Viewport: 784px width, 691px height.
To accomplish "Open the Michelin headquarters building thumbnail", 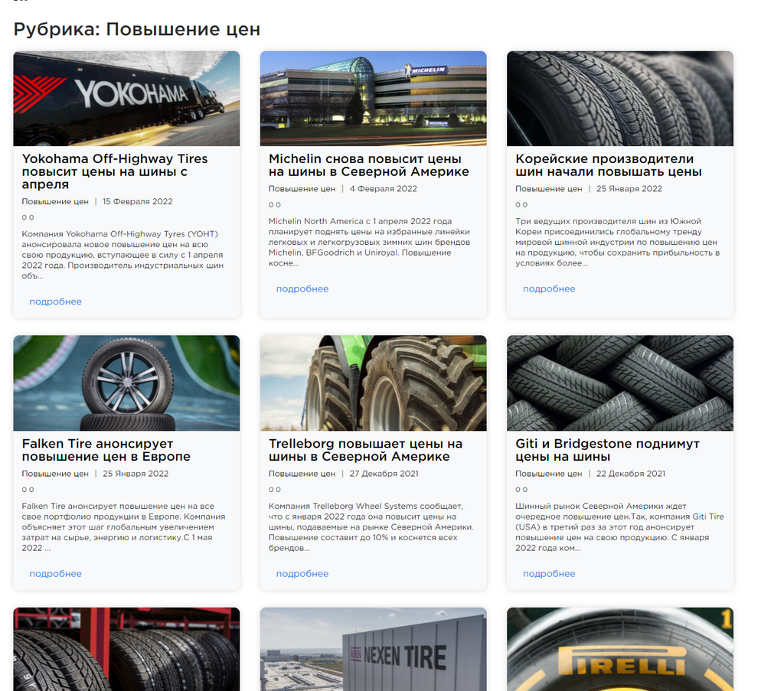I will tap(373, 99).
